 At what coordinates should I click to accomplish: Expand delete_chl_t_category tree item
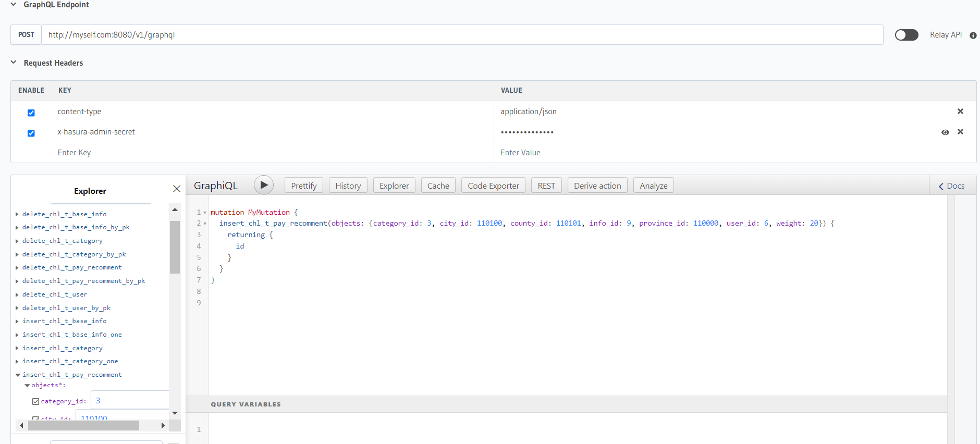[17, 241]
